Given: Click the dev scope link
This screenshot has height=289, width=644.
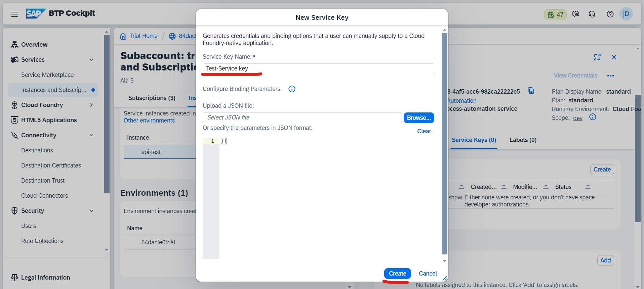Looking at the screenshot, I should (x=578, y=118).
